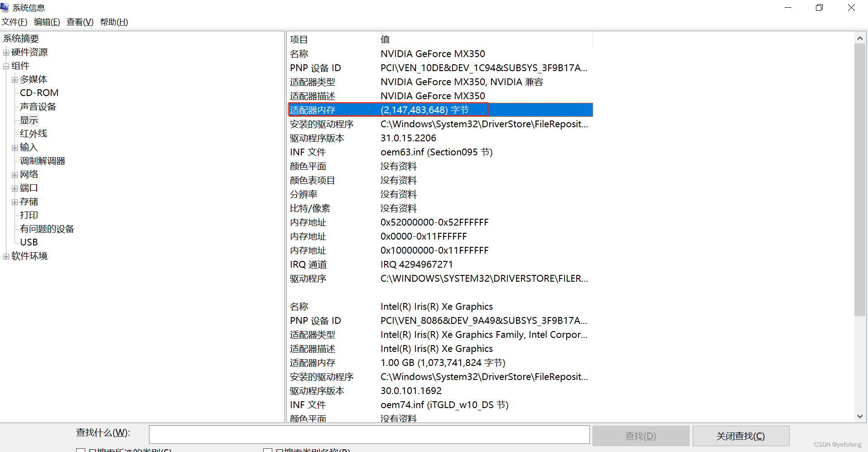Minimize the 系统信息 window
Screen dimensions: 868x452
pos(788,8)
